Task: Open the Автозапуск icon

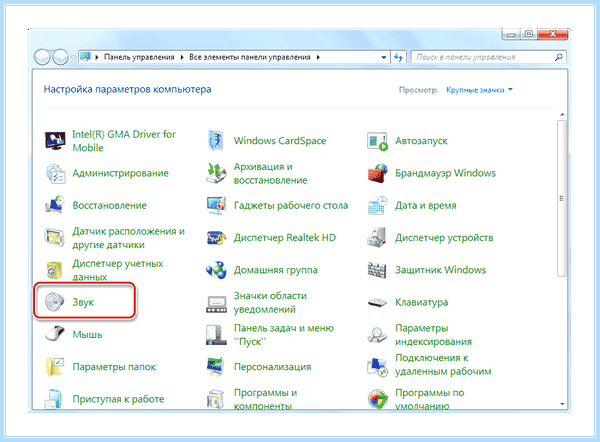Action: coord(377,141)
